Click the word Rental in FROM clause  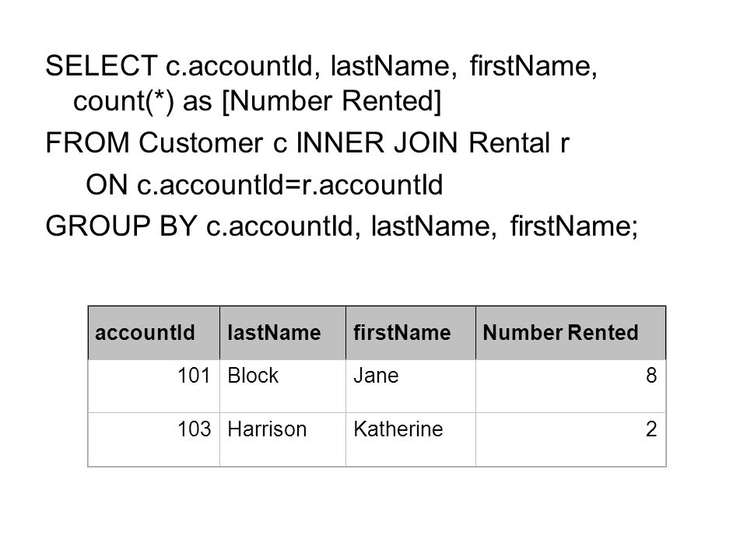(509, 143)
